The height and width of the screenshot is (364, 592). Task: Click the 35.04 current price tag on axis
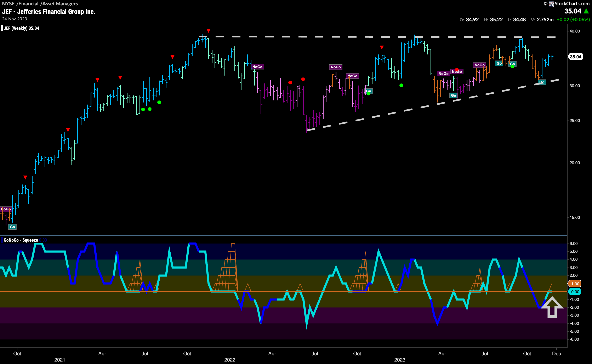[575, 57]
